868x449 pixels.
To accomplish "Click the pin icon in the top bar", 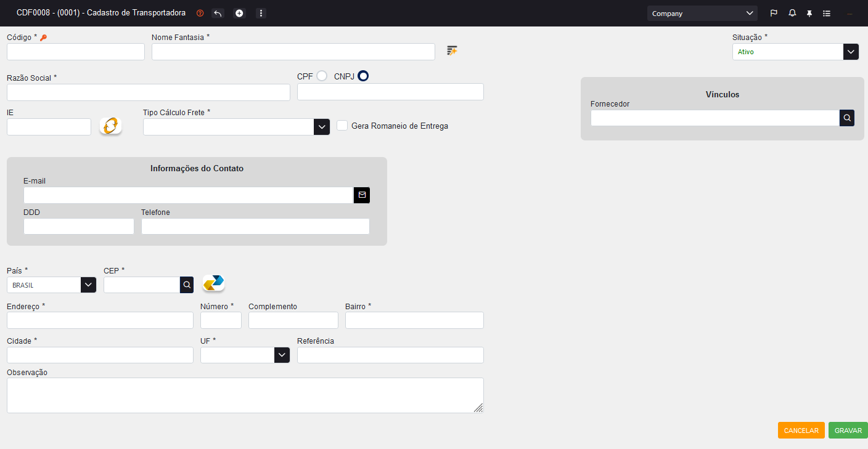I will pos(809,13).
